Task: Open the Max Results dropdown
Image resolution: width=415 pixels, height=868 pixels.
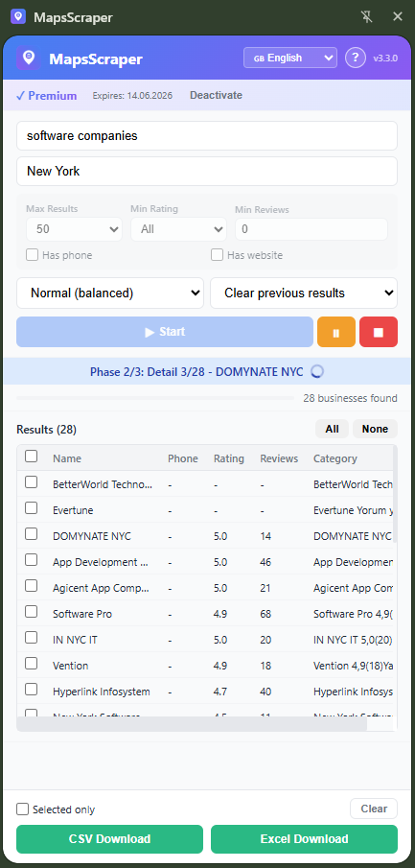Action: coord(74,229)
